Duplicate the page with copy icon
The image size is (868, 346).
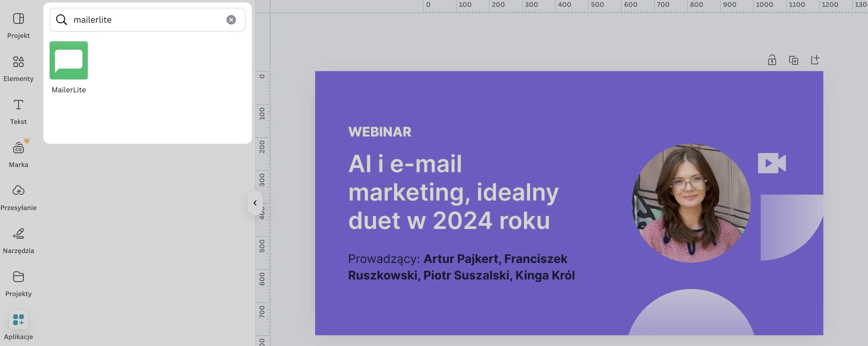coord(794,60)
